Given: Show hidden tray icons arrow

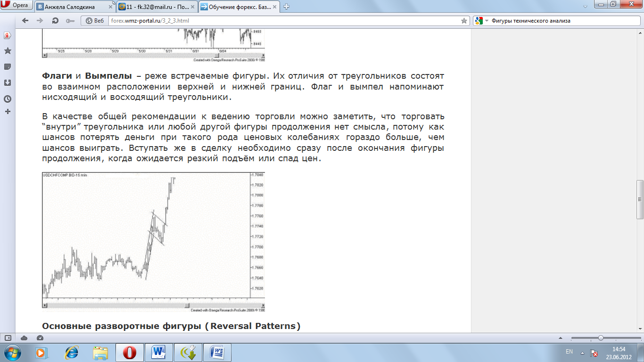Looking at the screenshot, I should [x=583, y=353].
